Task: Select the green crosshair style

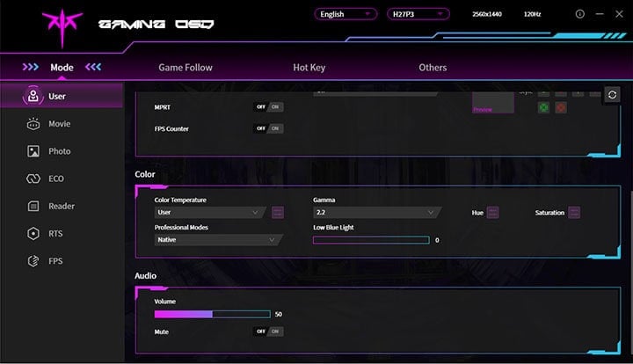Action: [x=543, y=108]
